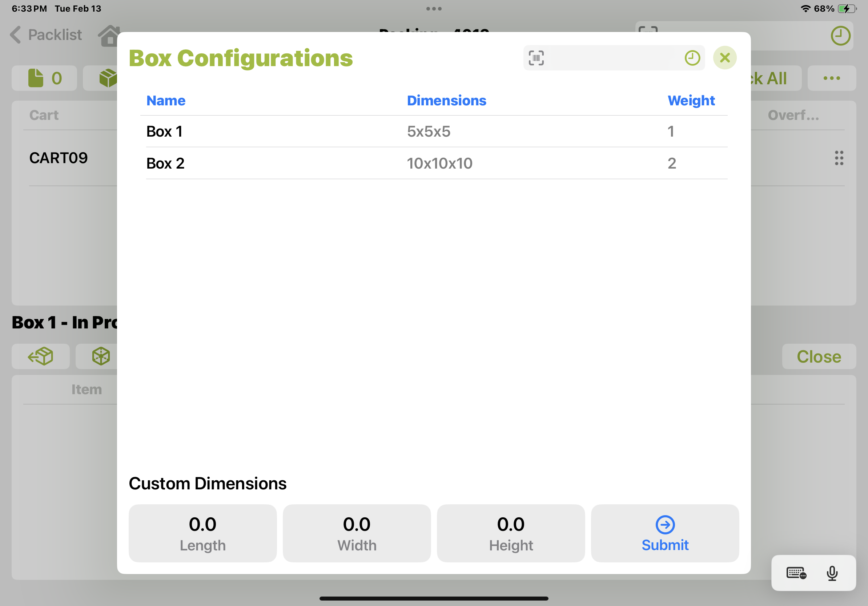
Task: Submit the custom dimensions
Action: (x=664, y=533)
